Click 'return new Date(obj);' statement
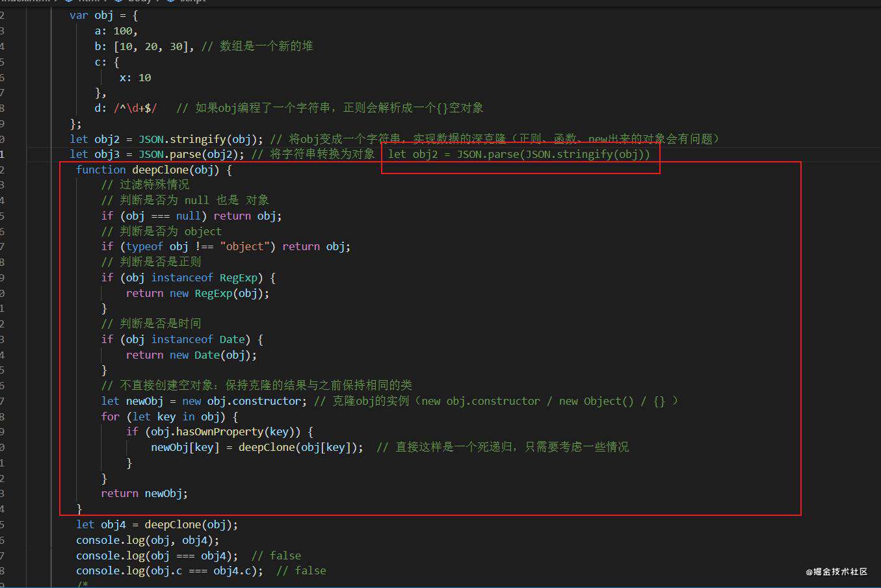881x588 pixels. (191, 355)
